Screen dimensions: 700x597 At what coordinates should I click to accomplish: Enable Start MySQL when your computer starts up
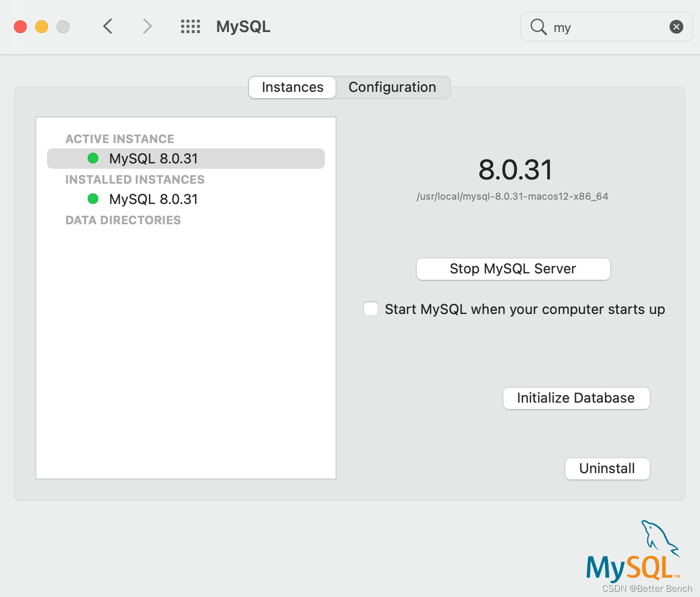(371, 309)
